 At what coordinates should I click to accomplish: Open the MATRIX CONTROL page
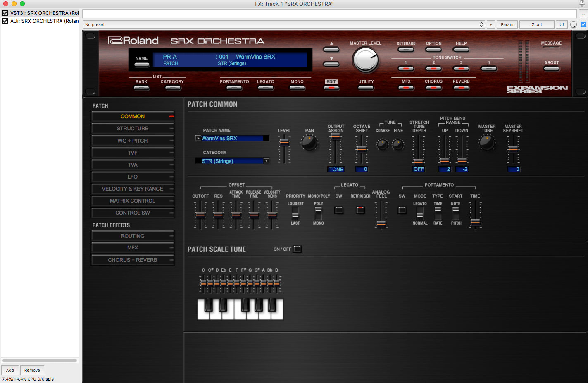pos(133,201)
